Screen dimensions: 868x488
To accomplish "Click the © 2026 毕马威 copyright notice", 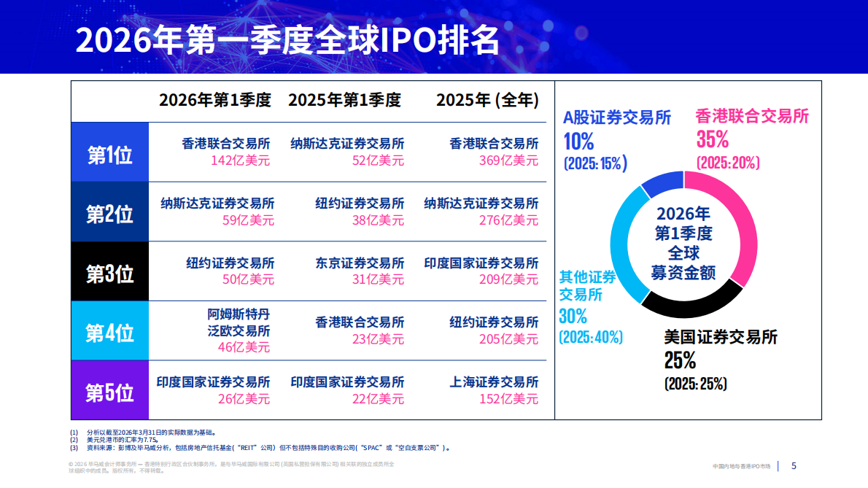I will 231,468.
